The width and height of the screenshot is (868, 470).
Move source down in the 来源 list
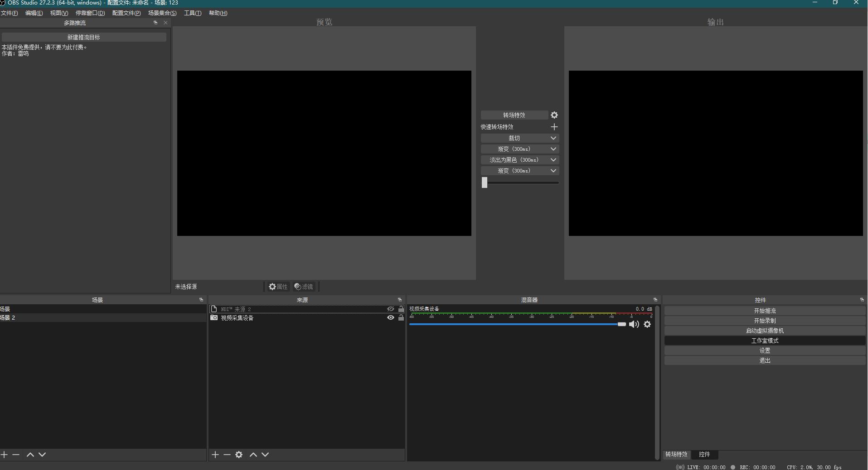(265, 455)
